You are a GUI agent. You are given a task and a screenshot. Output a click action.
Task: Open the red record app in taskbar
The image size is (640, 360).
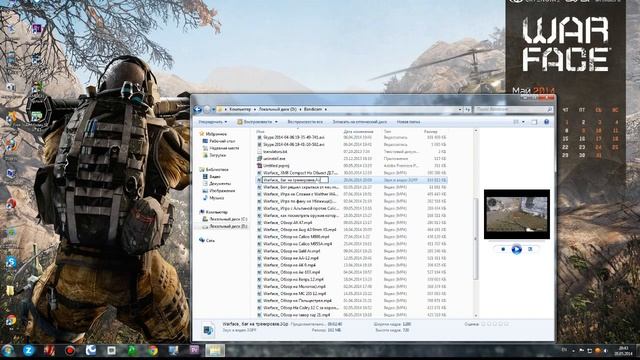pos(70,350)
